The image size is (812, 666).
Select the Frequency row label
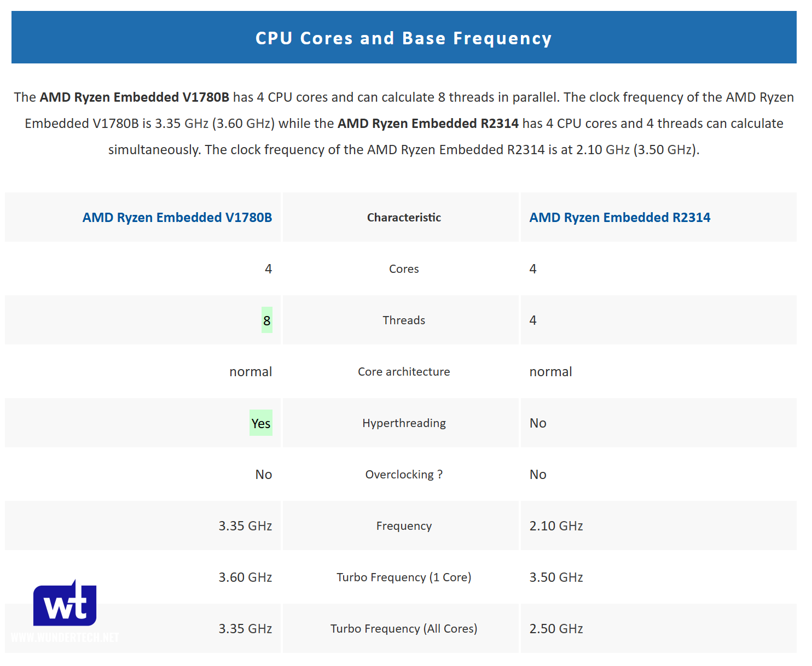click(404, 526)
